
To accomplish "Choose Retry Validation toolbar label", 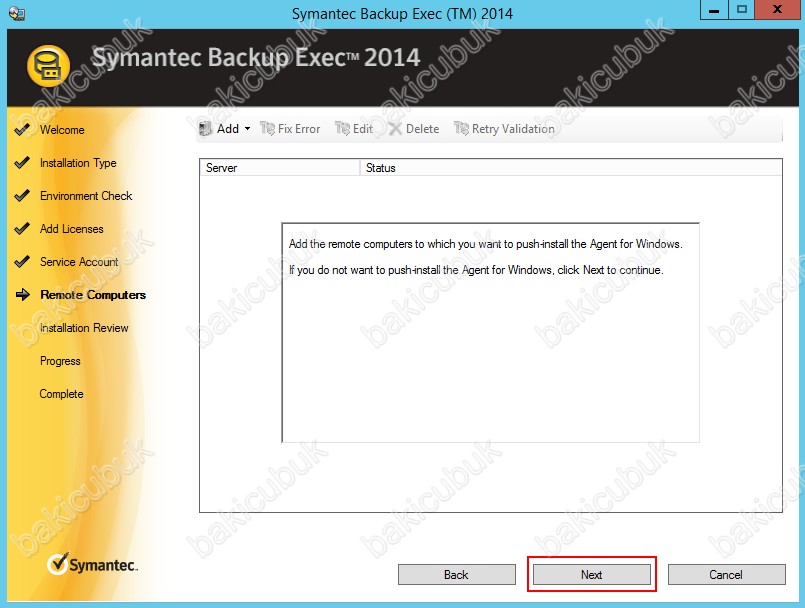I will pyautogui.click(x=513, y=129).
